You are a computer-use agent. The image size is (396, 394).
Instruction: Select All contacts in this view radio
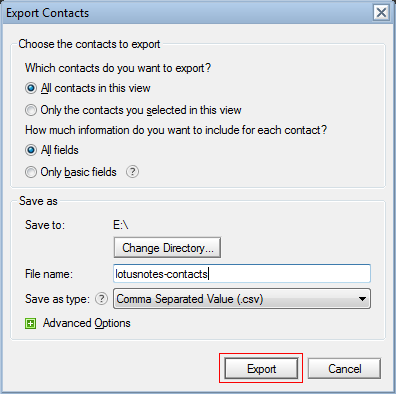click(31, 88)
